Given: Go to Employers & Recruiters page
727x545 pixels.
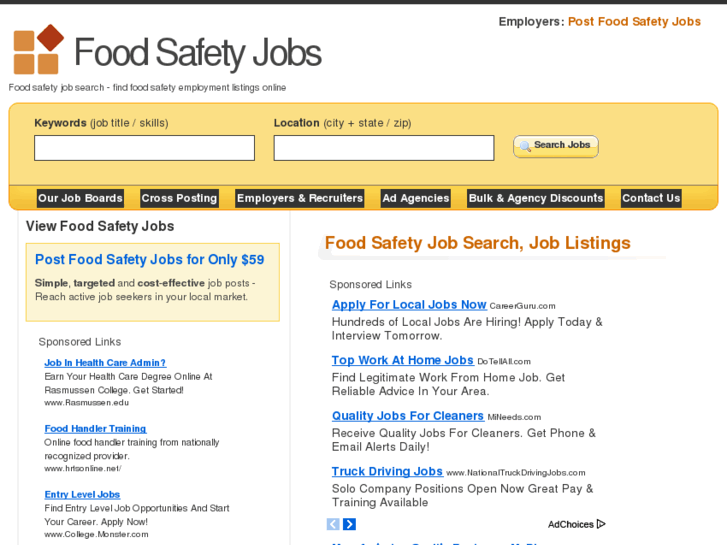Looking at the screenshot, I should (x=299, y=198).
